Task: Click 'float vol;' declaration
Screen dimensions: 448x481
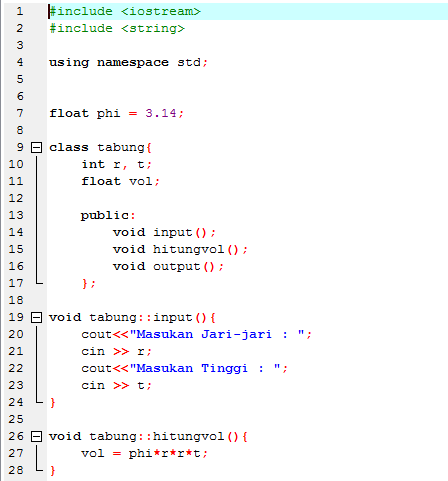Action: click(x=121, y=182)
